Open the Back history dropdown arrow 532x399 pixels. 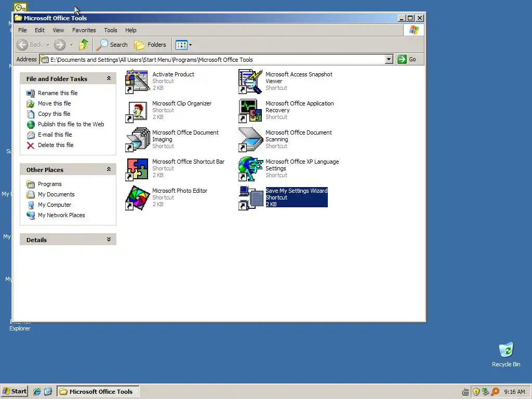click(48, 45)
